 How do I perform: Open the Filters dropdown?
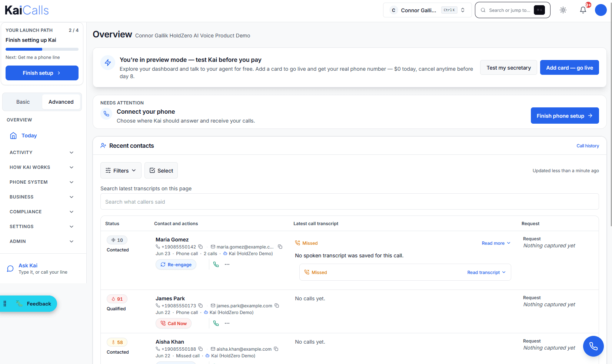121,170
